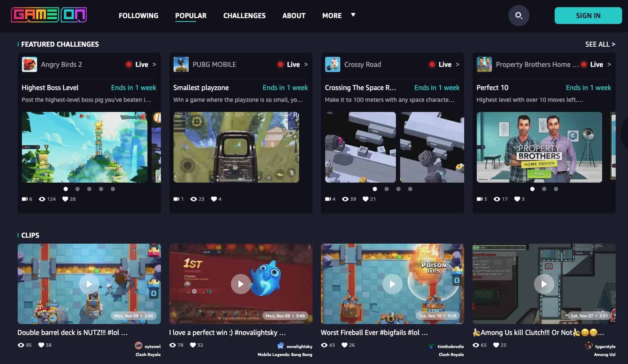Like the Worst Fireball Ever clip heart

coord(345,345)
